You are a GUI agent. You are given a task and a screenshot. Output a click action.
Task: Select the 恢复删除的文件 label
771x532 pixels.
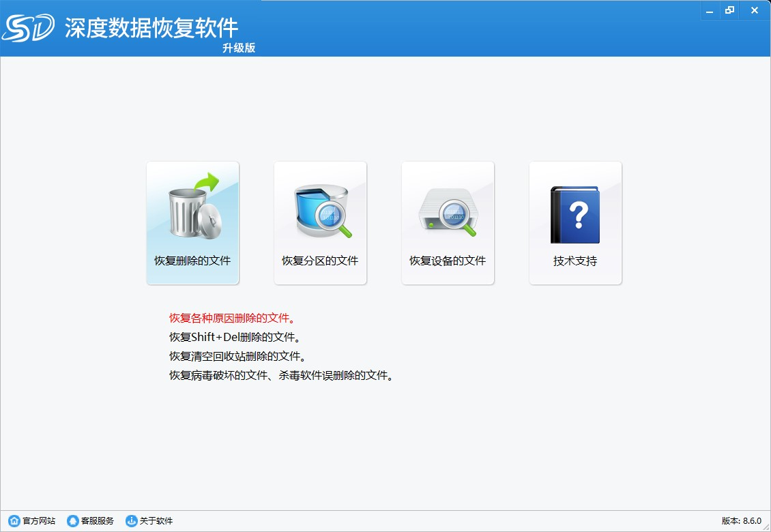(x=192, y=261)
